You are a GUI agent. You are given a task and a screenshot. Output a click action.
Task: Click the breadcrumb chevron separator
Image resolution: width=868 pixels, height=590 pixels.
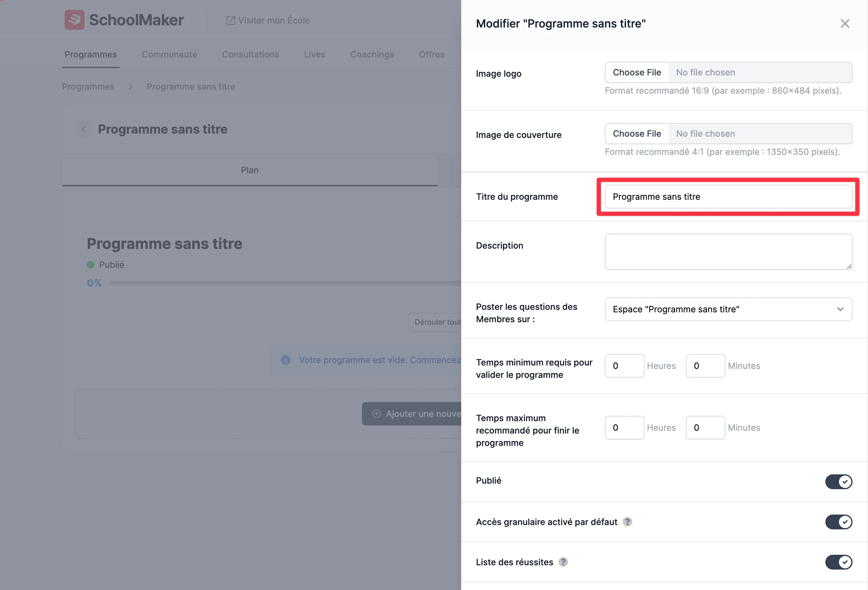click(130, 87)
